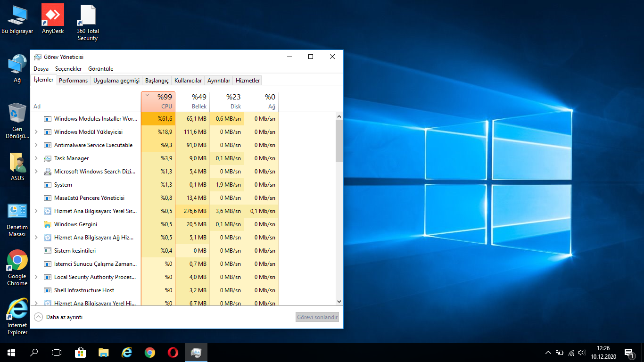Select İstemci Sunucu Çalışma Zaman row
This screenshot has height=362, width=644.
tap(155, 264)
